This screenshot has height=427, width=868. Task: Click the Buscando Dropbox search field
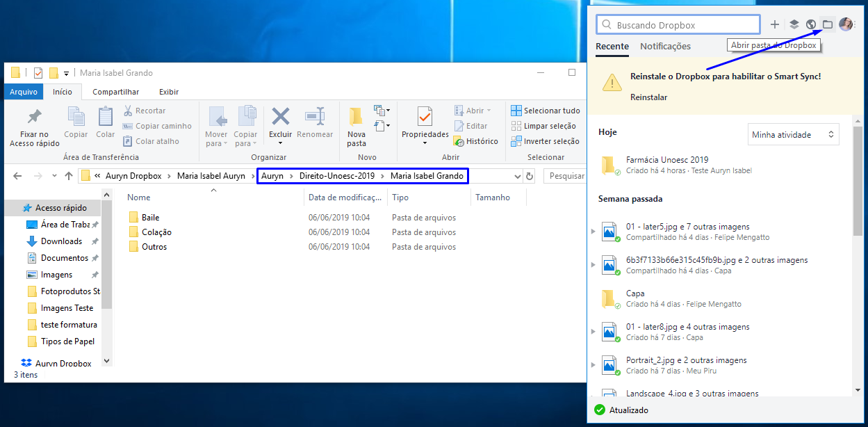(678, 25)
